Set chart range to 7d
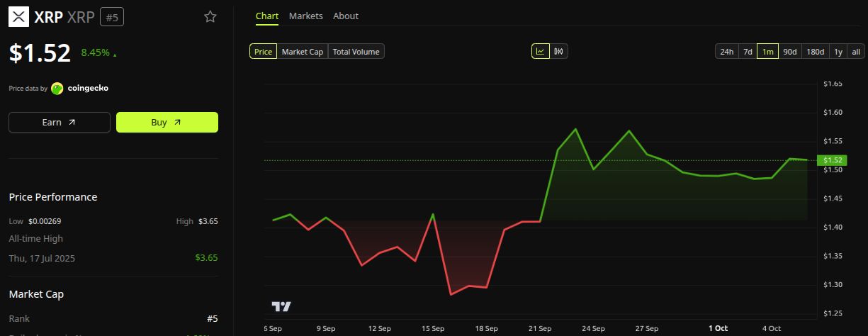The width and height of the screenshot is (868, 336). pyautogui.click(x=748, y=51)
